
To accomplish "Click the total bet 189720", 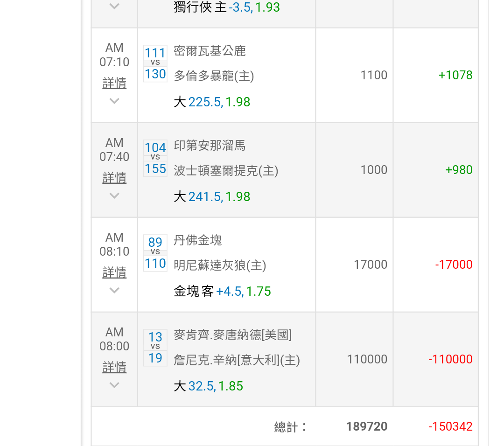I will click(367, 427).
